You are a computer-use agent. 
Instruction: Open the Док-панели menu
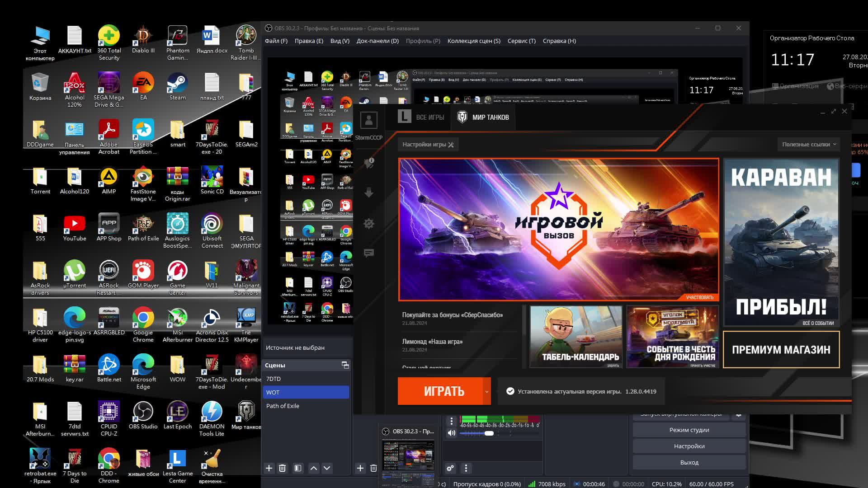[377, 41]
